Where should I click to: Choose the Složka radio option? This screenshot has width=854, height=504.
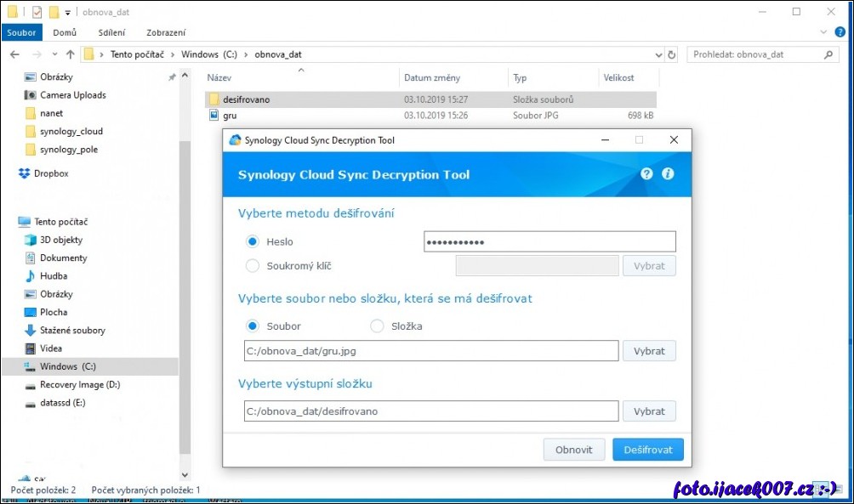pyautogui.click(x=377, y=326)
